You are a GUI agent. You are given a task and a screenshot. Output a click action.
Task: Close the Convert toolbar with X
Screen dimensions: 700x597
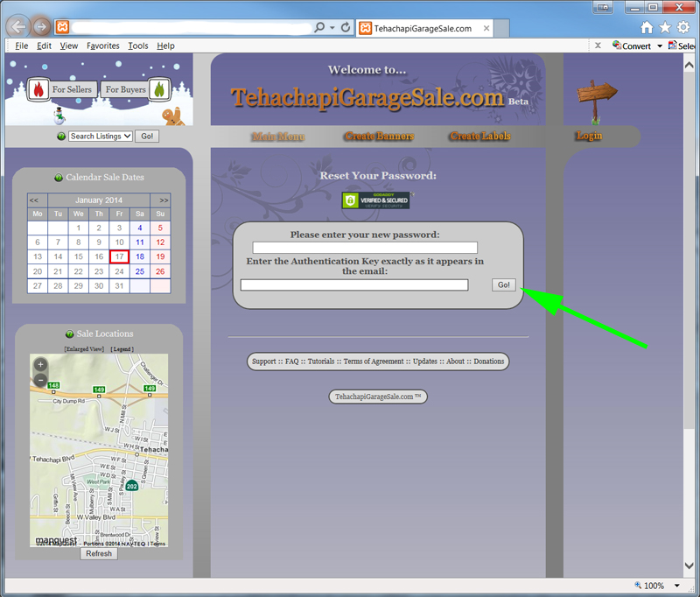(598, 46)
